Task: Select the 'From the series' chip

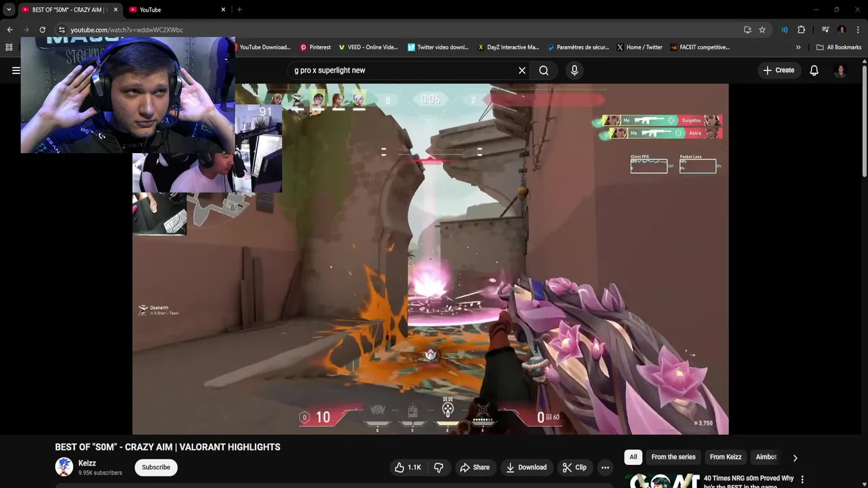Action: click(673, 457)
